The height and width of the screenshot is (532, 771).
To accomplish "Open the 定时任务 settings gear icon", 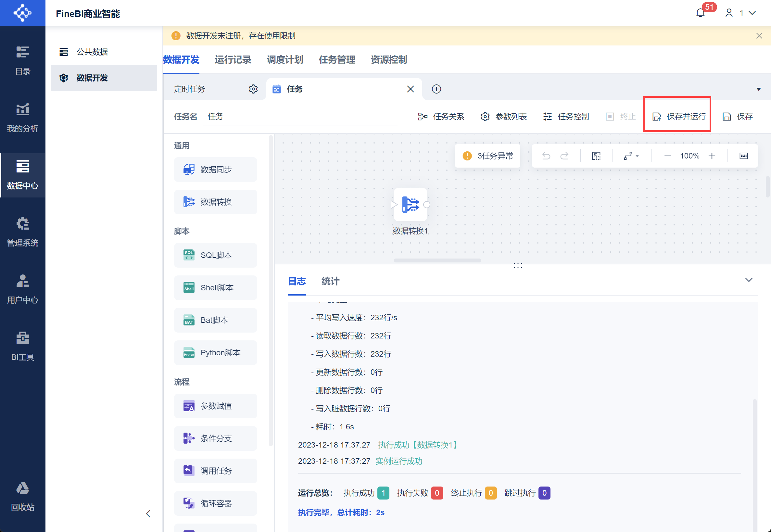I will click(x=253, y=89).
